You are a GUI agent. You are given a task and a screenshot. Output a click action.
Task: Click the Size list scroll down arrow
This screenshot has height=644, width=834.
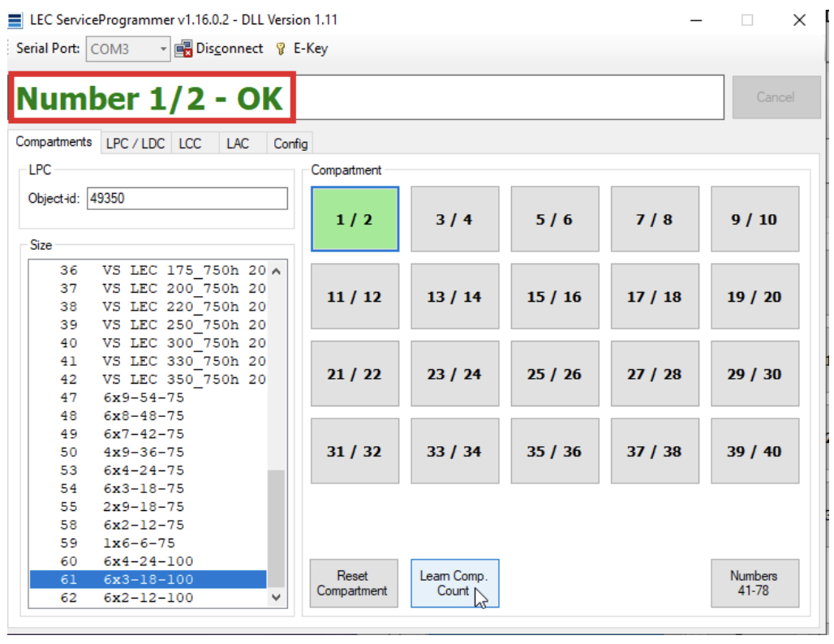276,597
